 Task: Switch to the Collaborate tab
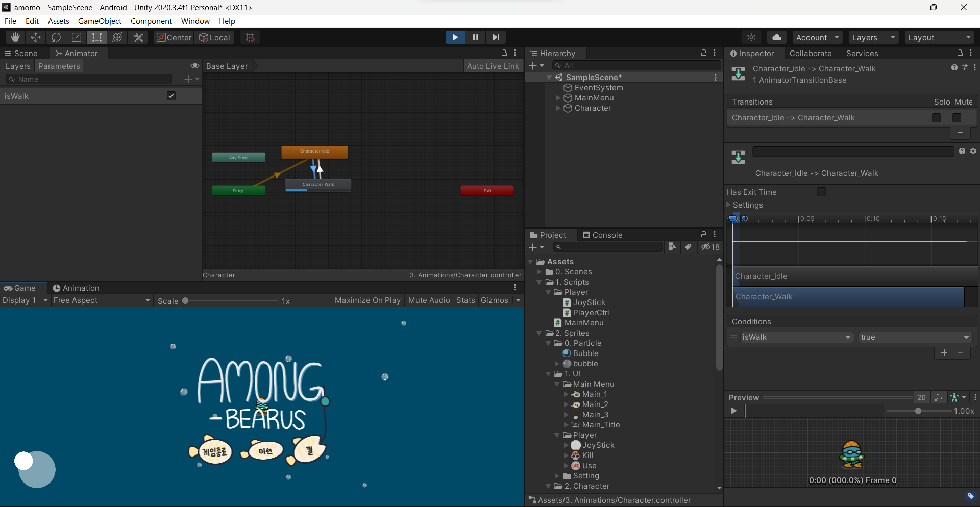point(811,53)
